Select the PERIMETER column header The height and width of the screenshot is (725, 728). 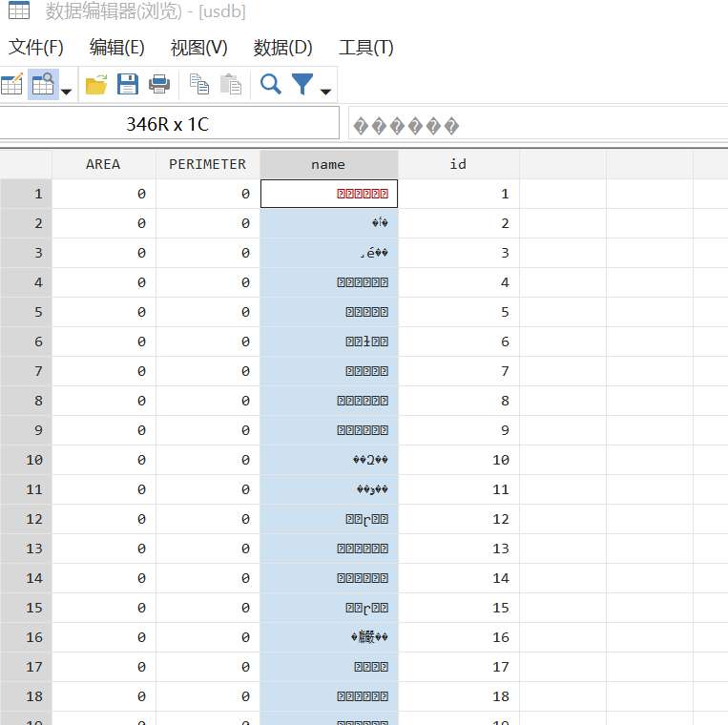(x=208, y=164)
